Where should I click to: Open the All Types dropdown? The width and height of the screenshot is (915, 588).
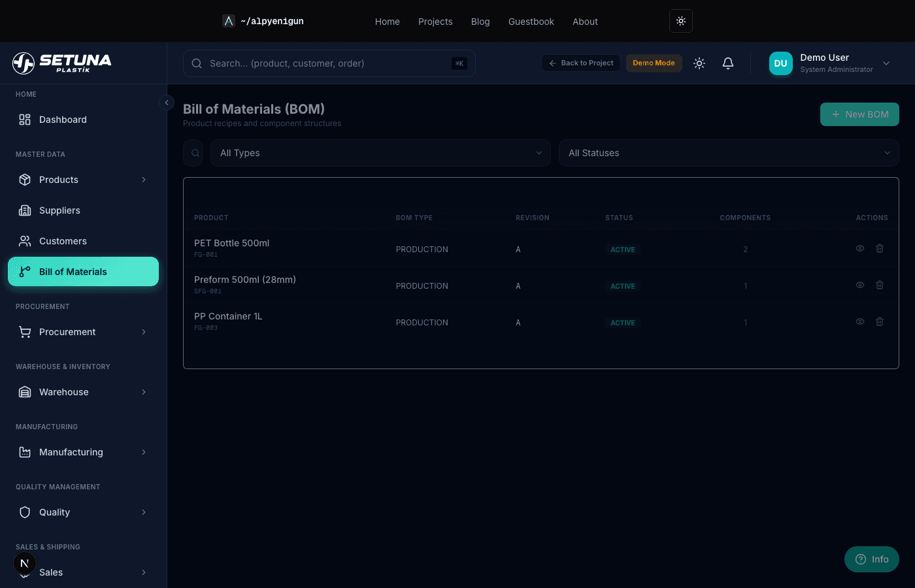pos(380,153)
